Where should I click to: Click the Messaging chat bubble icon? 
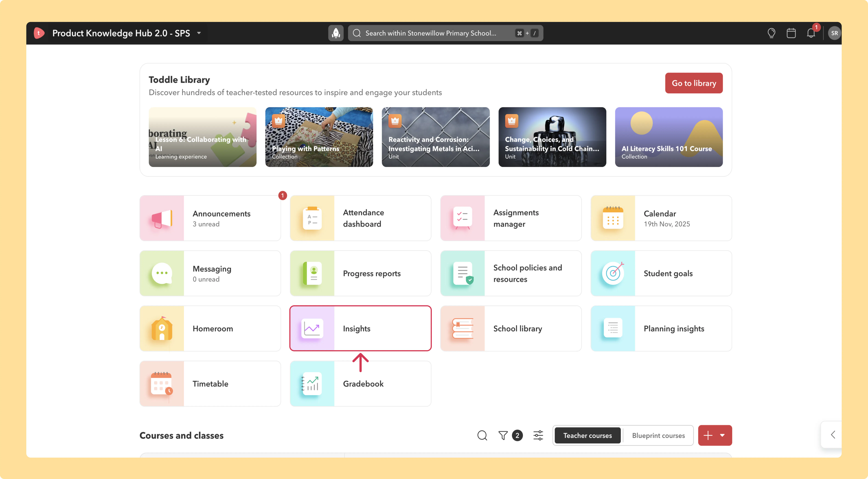pos(162,273)
